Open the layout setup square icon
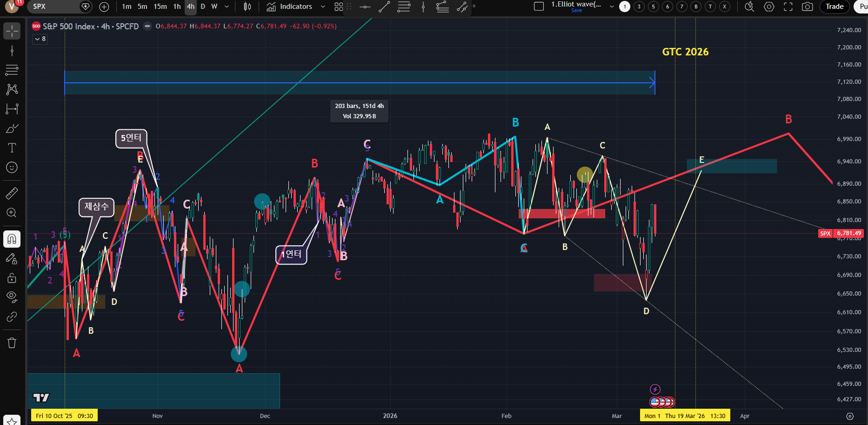The height and width of the screenshot is (425, 868). click(x=539, y=7)
